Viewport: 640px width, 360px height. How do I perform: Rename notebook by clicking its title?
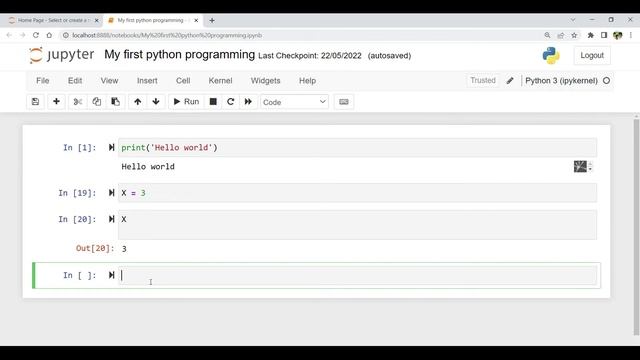click(x=179, y=54)
